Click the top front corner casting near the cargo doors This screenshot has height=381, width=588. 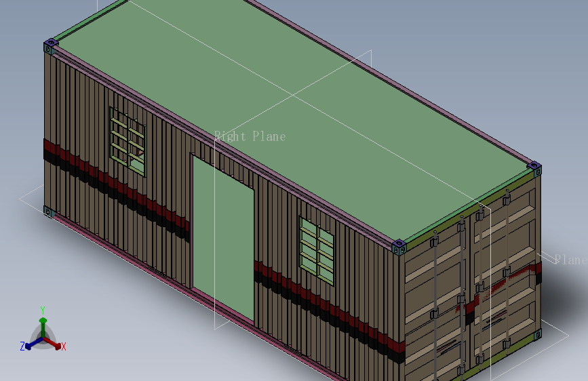[399, 247]
